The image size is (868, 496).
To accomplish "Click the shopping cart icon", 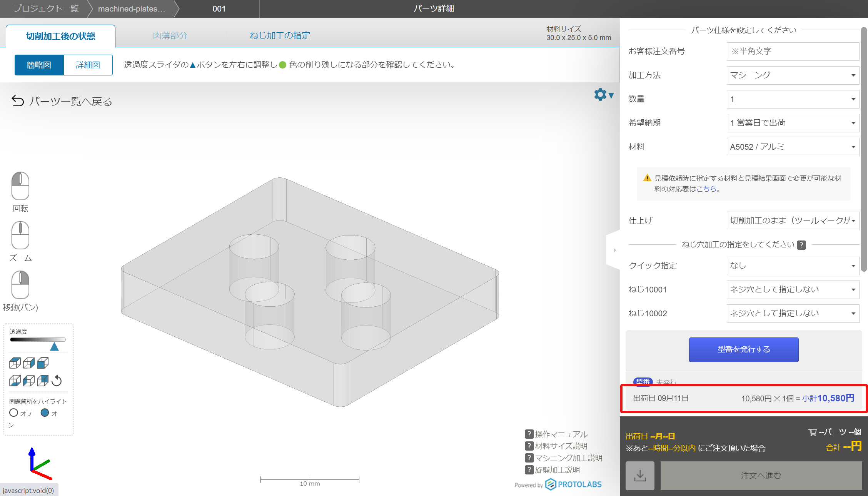I will [x=812, y=432].
